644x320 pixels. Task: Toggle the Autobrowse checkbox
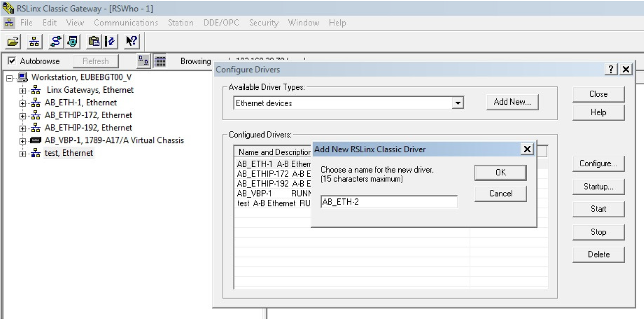tap(12, 62)
